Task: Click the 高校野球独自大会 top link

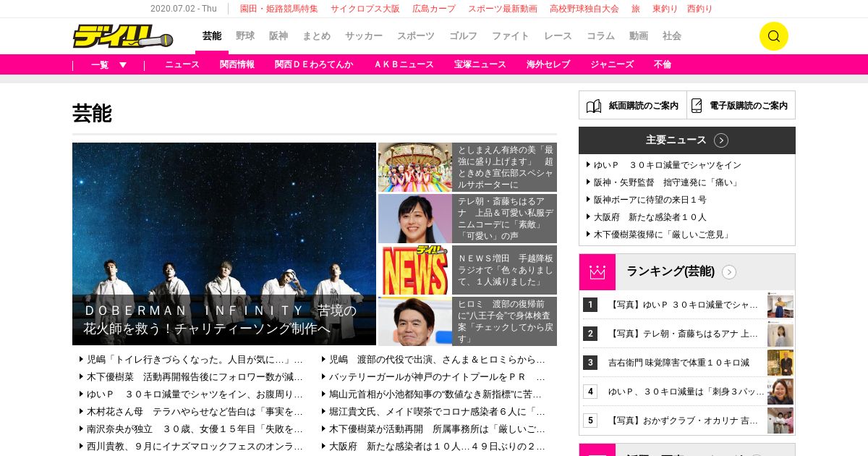Action: tap(584, 9)
